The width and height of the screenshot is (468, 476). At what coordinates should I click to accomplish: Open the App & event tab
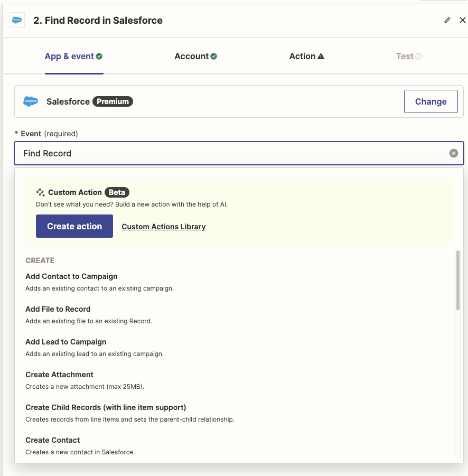(x=74, y=56)
